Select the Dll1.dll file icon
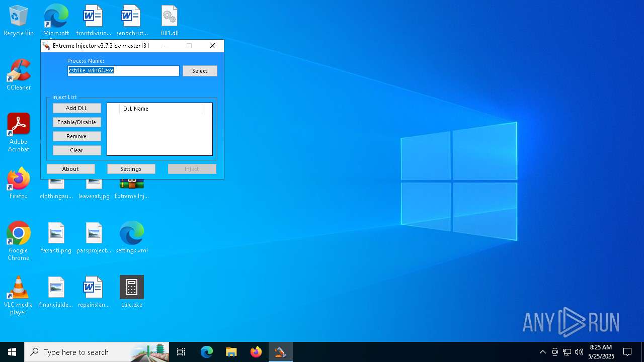This screenshot has height=362, width=644. (x=170, y=21)
